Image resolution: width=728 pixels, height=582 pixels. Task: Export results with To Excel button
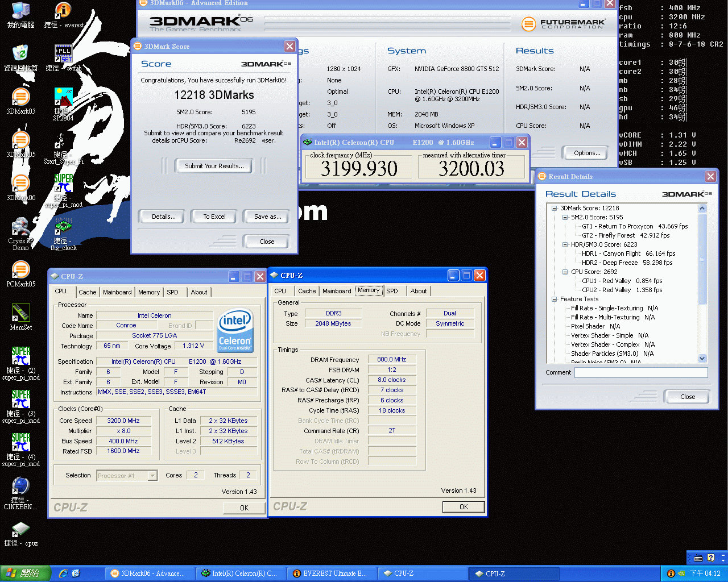point(214,217)
